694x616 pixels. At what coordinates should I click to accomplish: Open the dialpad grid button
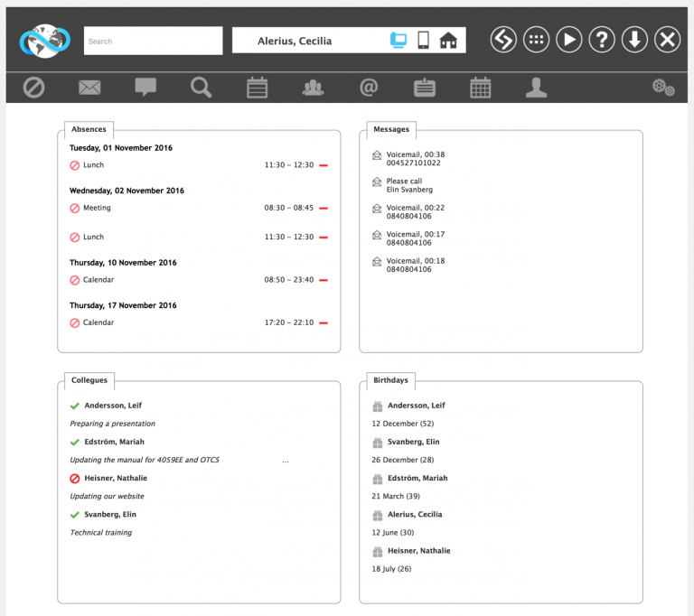536,40
